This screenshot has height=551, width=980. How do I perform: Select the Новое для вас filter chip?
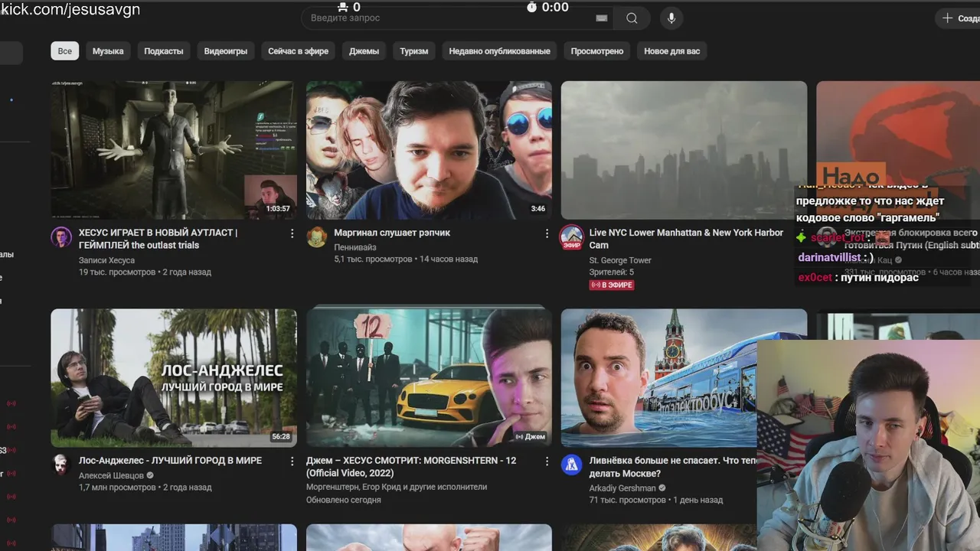(672, 51)
